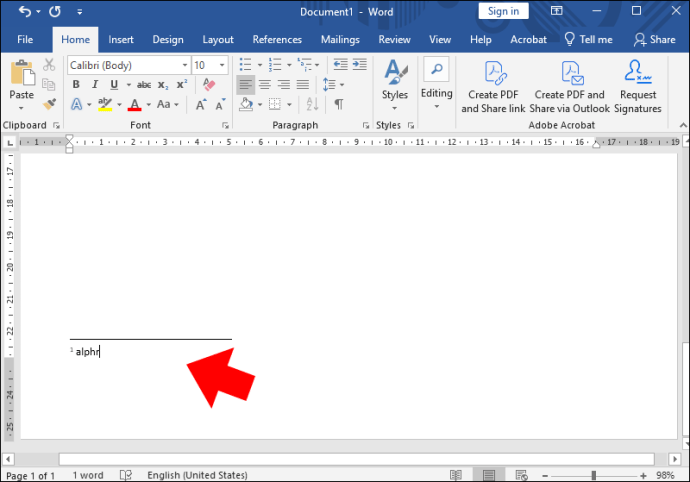
Task: Click the Cut scissors icon
Action: coord(49,65)
